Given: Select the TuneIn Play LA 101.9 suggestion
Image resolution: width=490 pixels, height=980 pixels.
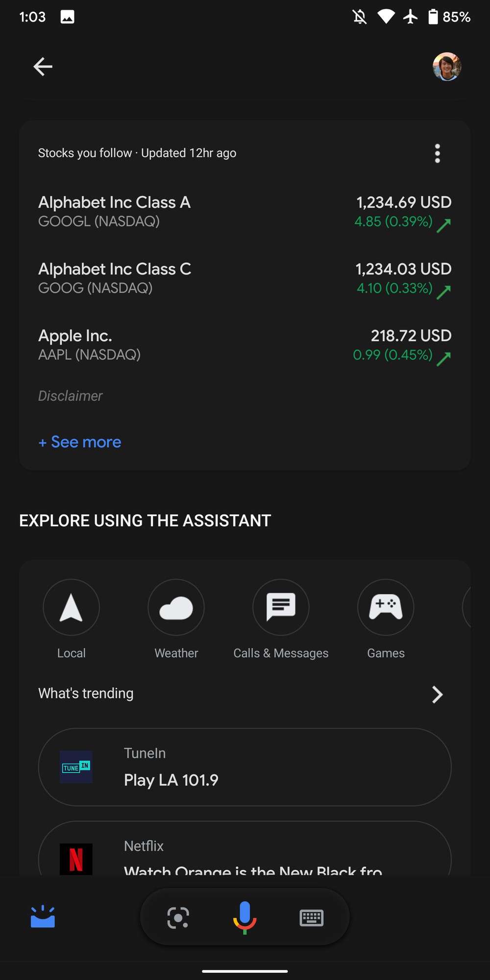Looking at the screenshot, I should point(245,767).
